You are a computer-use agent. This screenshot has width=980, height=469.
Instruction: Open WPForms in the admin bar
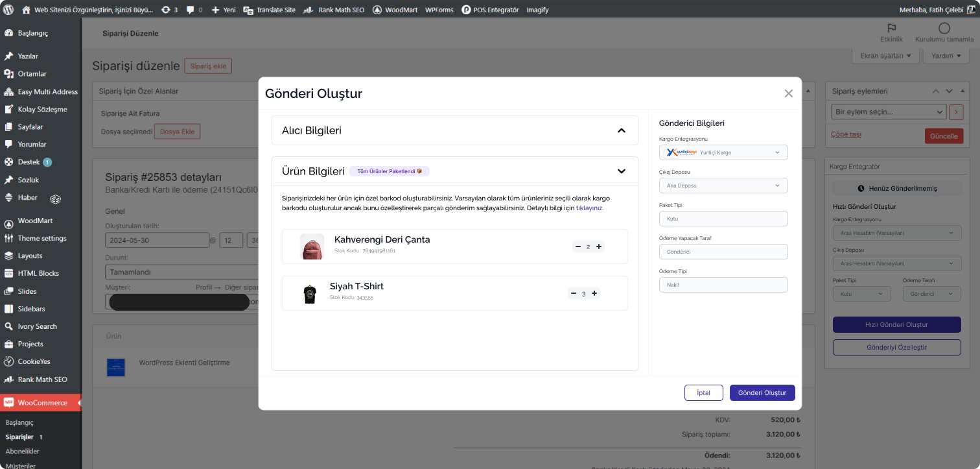click(439, 10)
